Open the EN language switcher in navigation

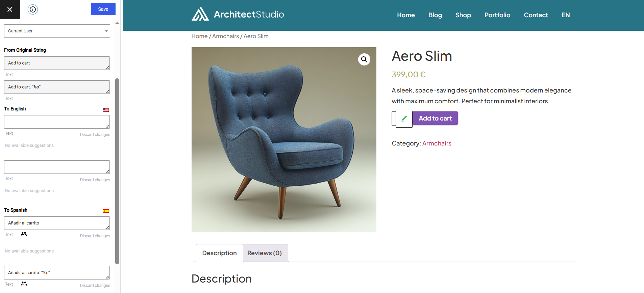pos(566,15)
